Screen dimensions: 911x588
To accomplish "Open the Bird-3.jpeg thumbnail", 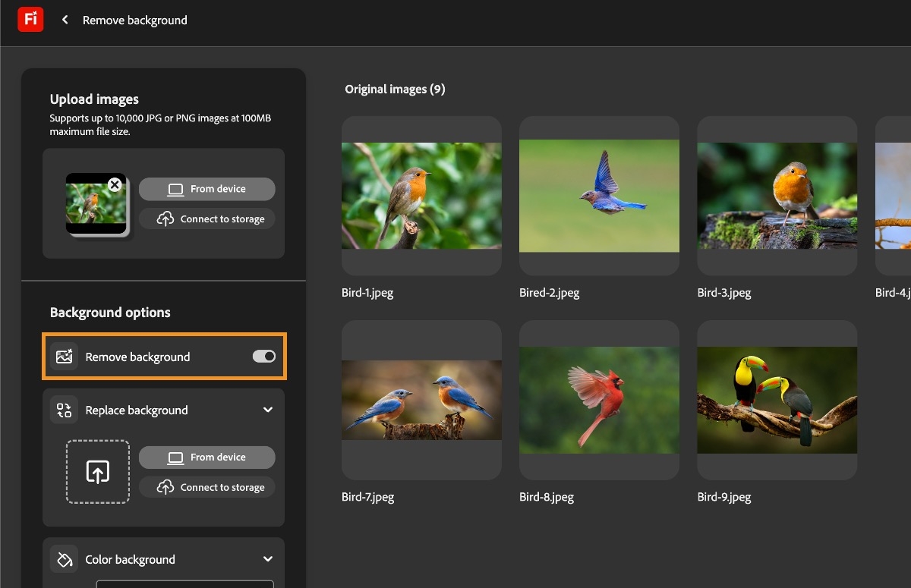I will click(x=777, y=196).
